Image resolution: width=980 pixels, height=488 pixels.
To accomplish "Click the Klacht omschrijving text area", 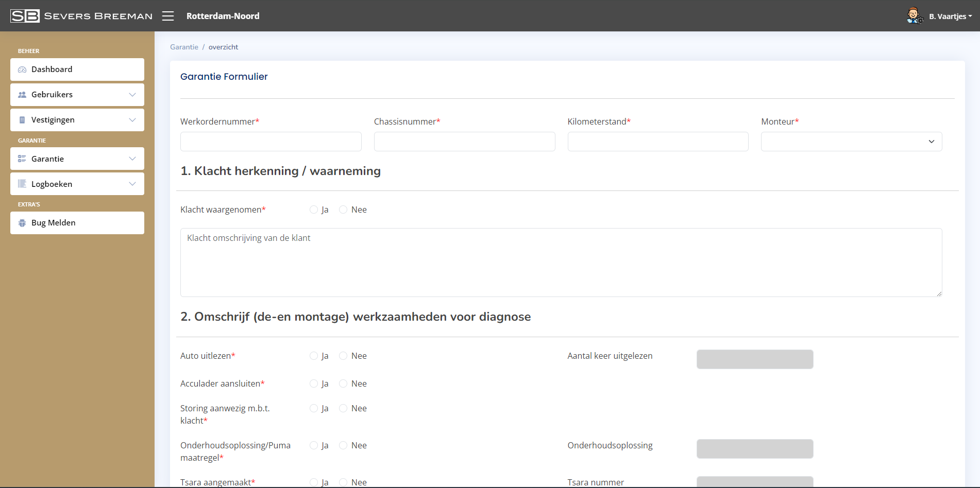I will 561,263.
